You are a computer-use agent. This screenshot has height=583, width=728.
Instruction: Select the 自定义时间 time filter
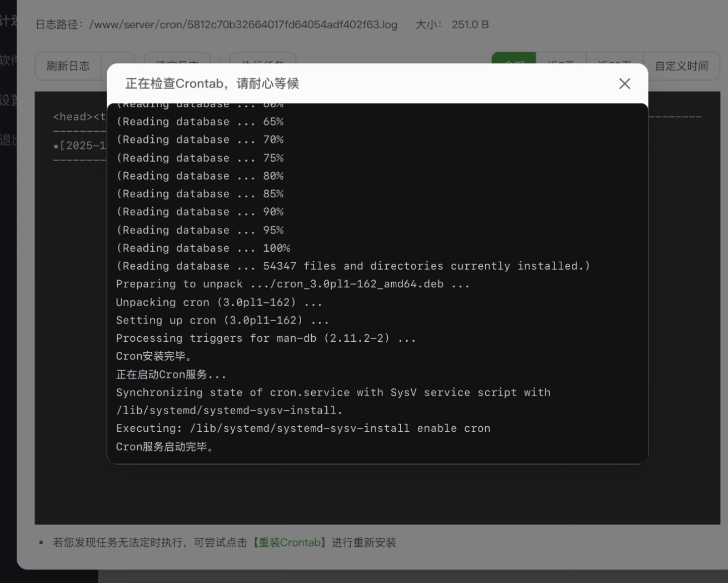[681, 66]
